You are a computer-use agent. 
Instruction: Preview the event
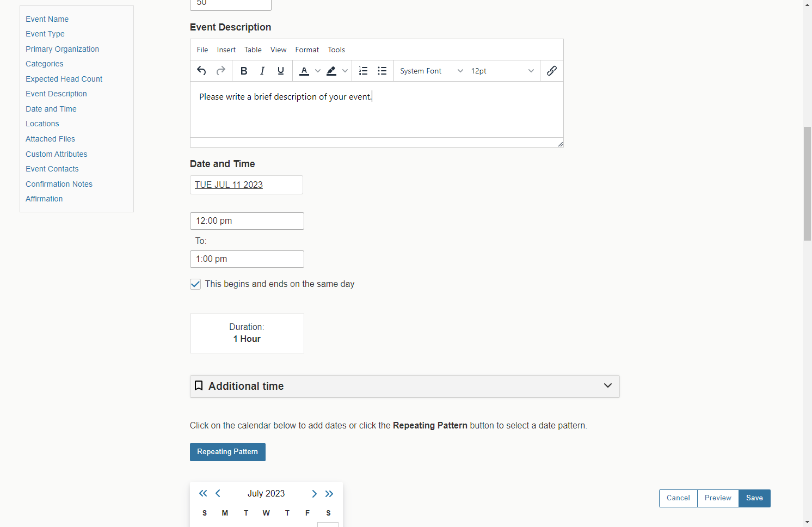(718, 498)
